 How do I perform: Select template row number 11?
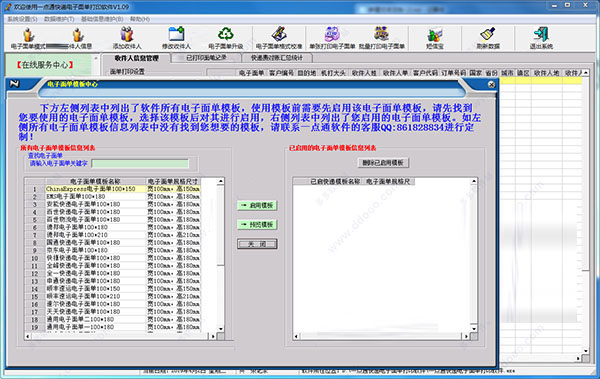click(x=112, y=265)
